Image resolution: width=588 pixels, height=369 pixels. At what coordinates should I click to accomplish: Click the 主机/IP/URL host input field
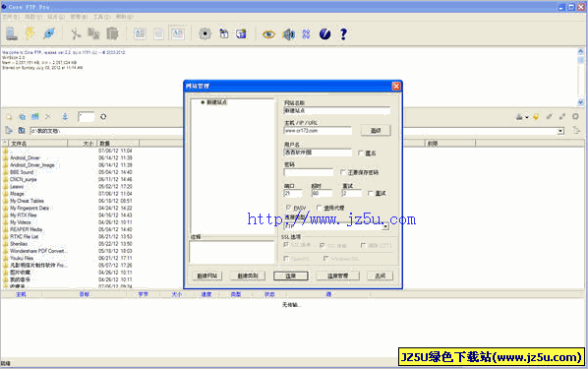point(318,131)
